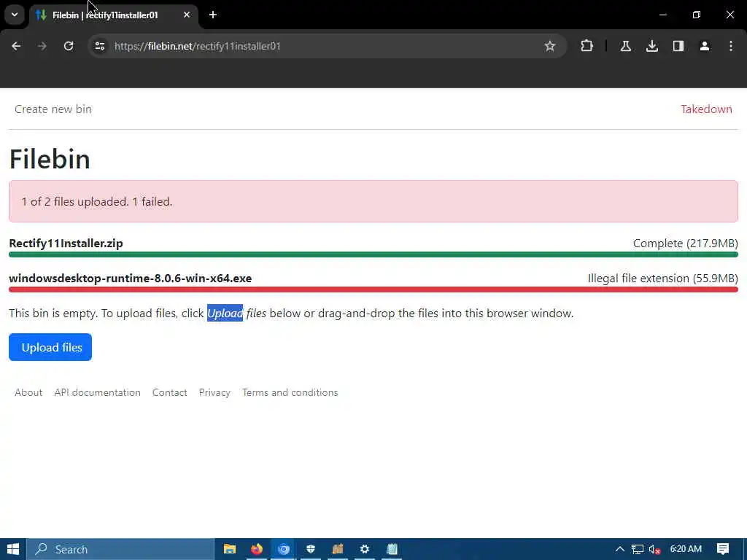Click the forward navigation arrow
The image size is (747, 560).
pyautogui.click(x=42, y=46)
